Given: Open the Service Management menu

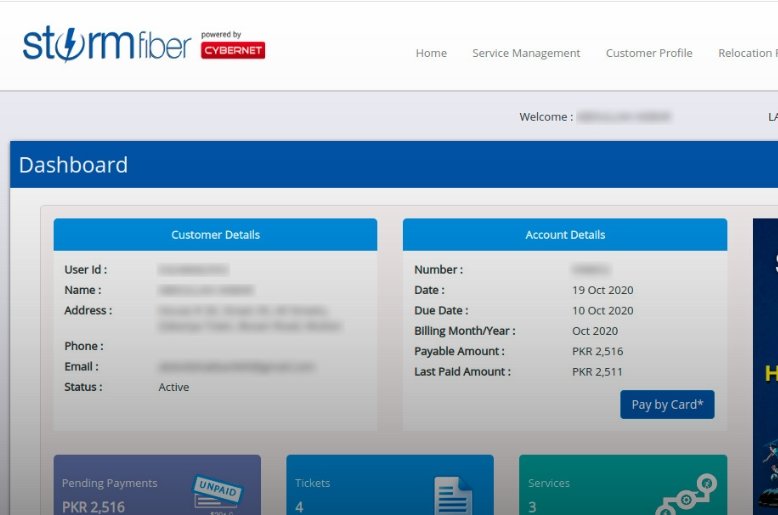Looking at the screenshot, I should [x=526, y=53].
